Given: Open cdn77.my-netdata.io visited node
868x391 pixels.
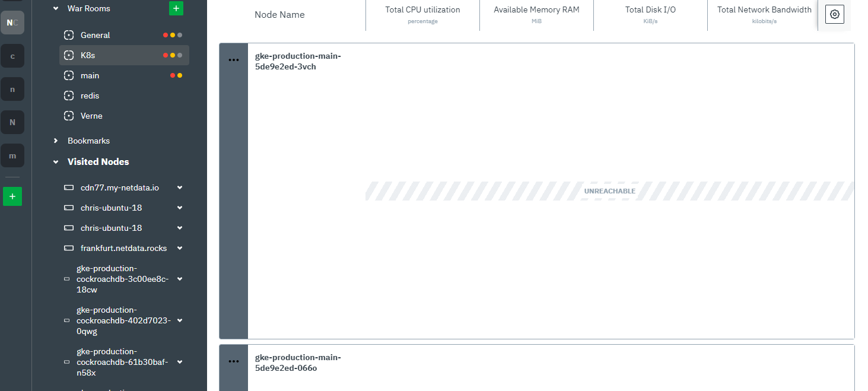Looking at the screenshot, I should coord(120,187).
